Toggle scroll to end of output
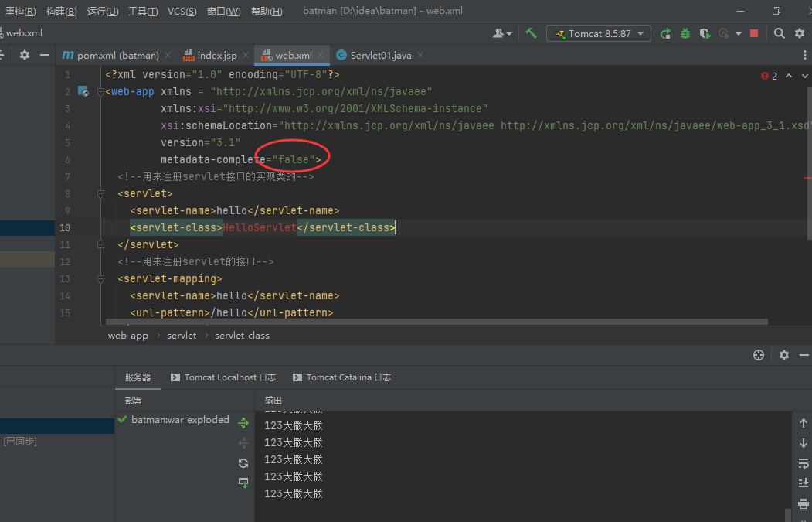This screenshot has height=522, width=812. [x=804, y=483]
